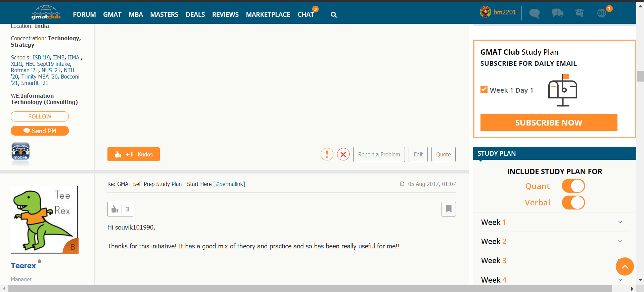Click the horizontal scrollbar at page bottom
Screen dimensions: 644x292
tap(310, 289)
